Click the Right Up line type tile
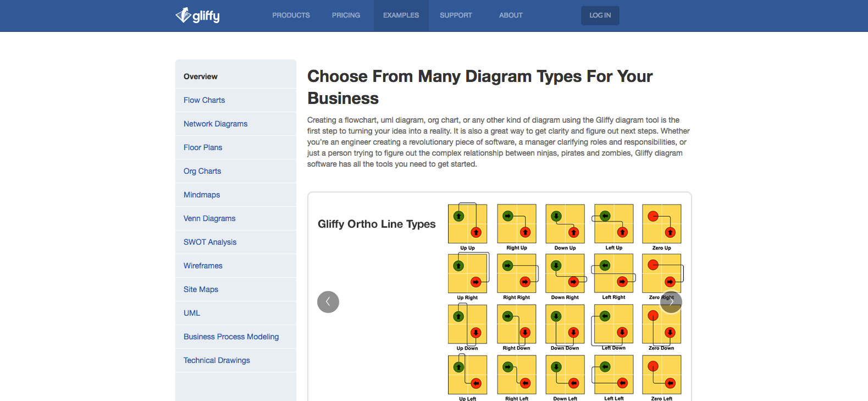This screenshot has height=401, width=868. (517, 224)
